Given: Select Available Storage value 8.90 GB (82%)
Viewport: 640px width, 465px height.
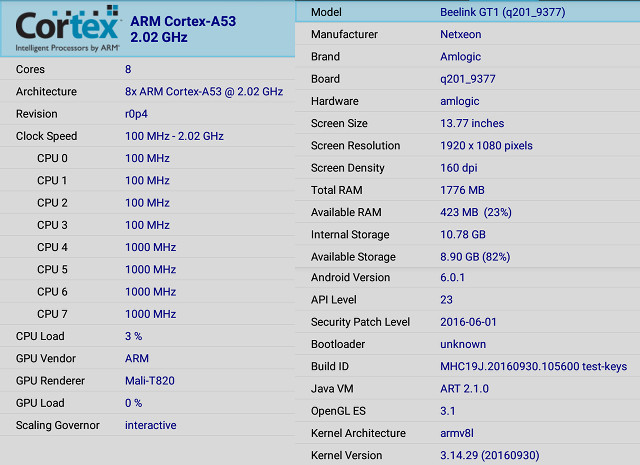Looking at the screenshot, I should pyautogui.click(x=475, y=257).
